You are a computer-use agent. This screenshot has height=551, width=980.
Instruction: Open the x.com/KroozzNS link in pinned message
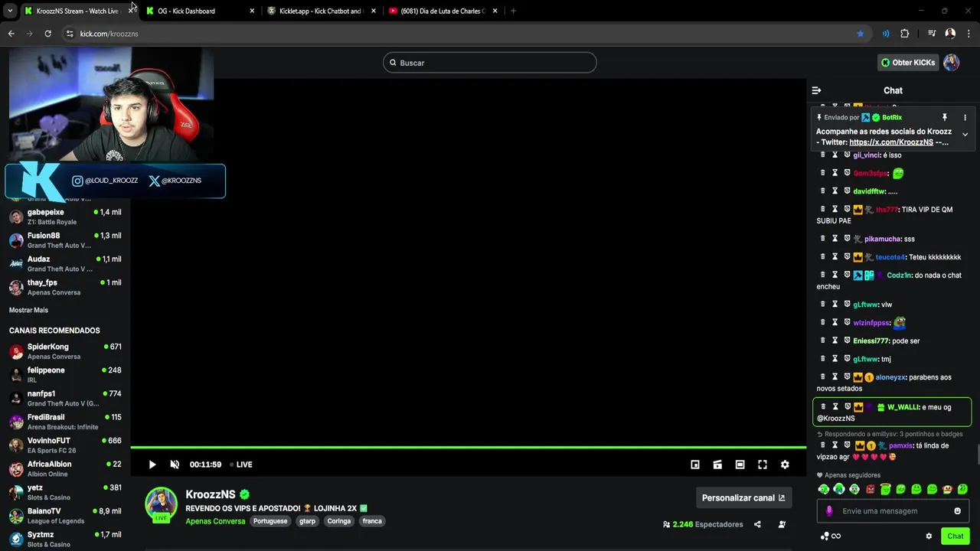(891, 142)
